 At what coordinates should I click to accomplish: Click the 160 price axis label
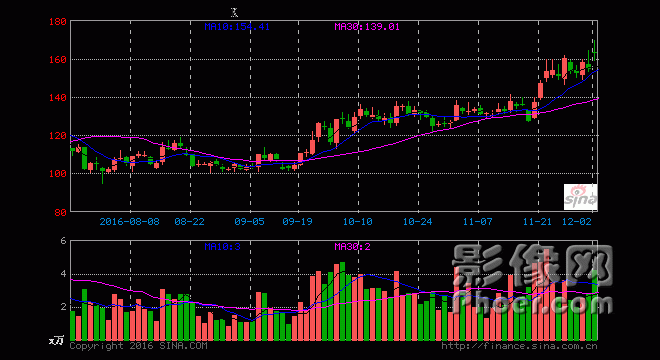tap(58, 60)
